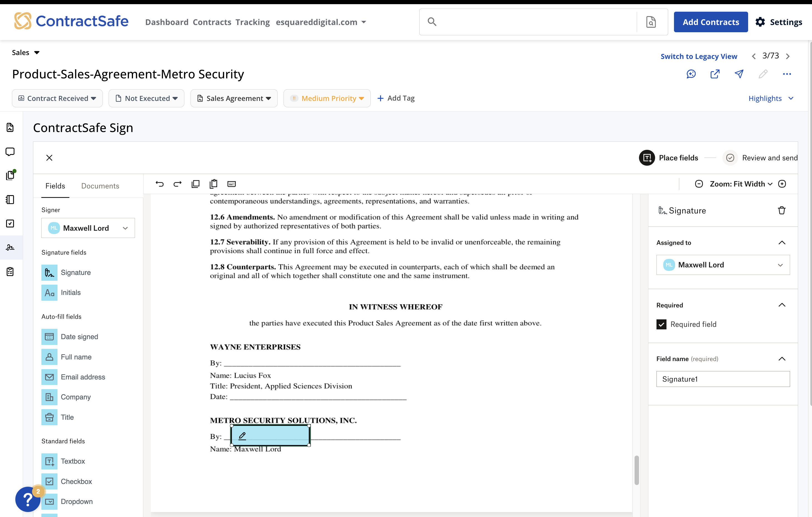Click the search magnifier icon

coord(432,22)
